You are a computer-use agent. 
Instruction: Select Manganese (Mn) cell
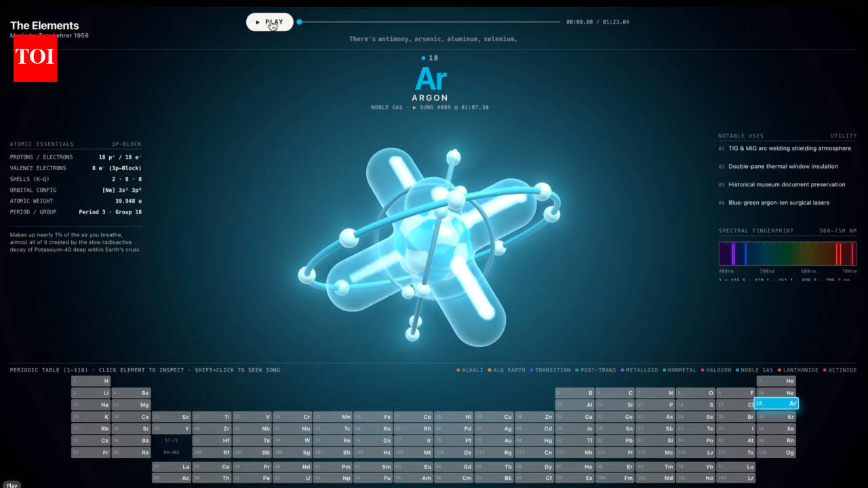[332, 417]
